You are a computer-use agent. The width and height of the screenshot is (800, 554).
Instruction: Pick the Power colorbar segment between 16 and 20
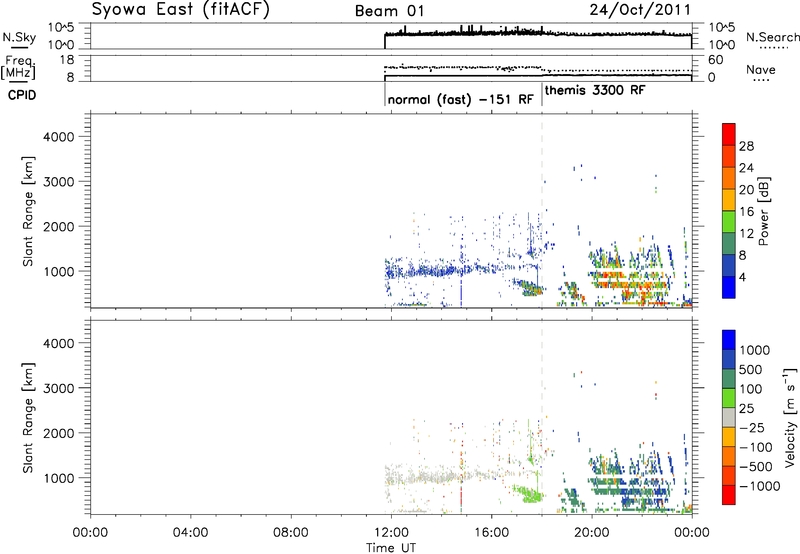tap(729, 199)
